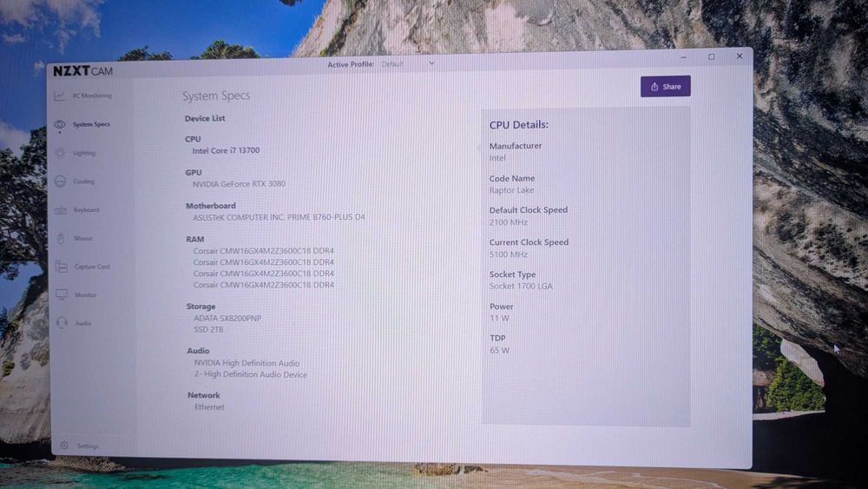Click the 2100 MHz default clock value
The image size is (868, 489).
508,222
